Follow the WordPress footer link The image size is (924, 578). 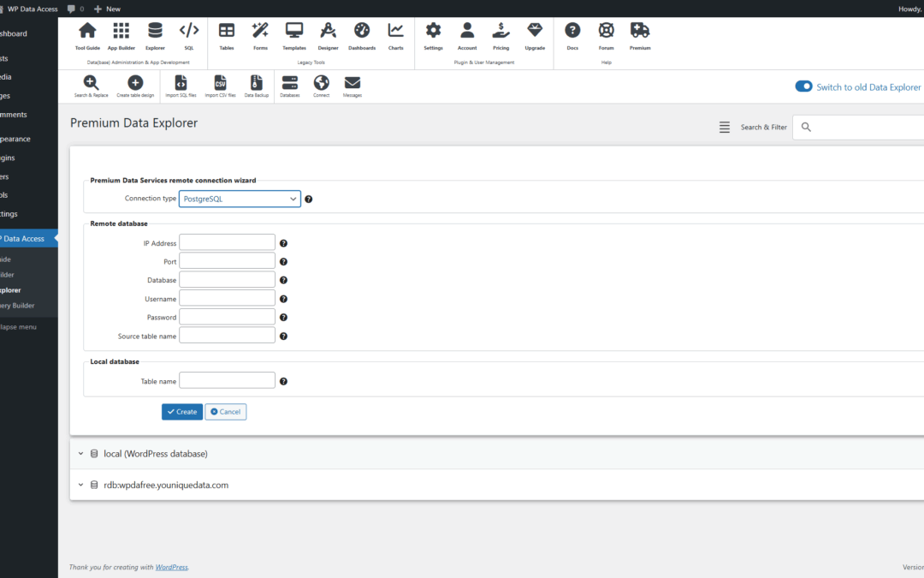(171, 568)
